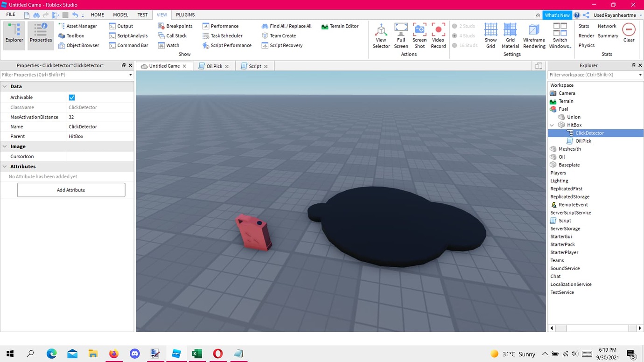The width and height of the screenshot is (644, 362).
Task: Open the Toolbox panel
Action: [x=72, y=36]
